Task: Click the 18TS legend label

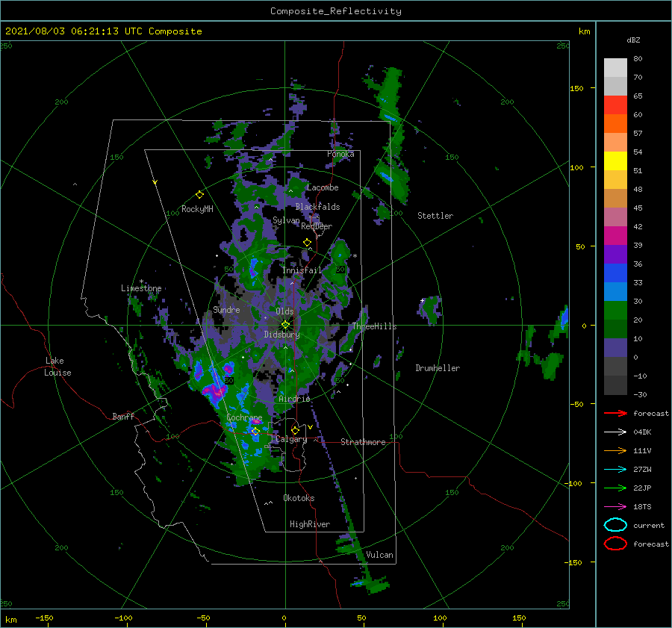Action: point(642,507)
